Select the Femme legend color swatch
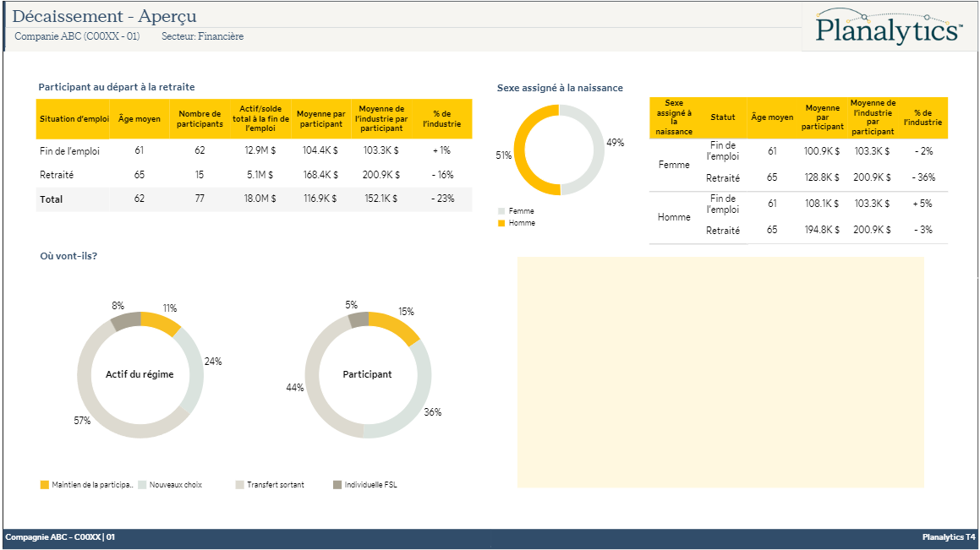The image size is (980, 550). [x=501, y=211]
